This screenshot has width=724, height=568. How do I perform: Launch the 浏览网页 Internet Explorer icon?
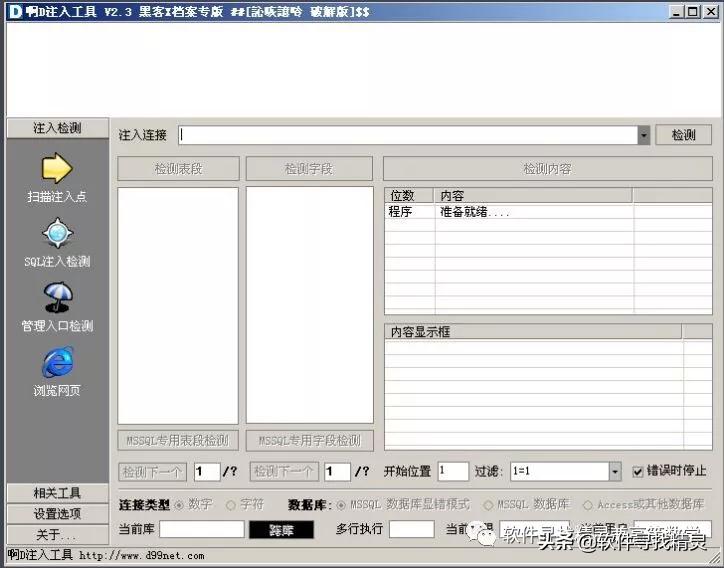click(58, 363)
